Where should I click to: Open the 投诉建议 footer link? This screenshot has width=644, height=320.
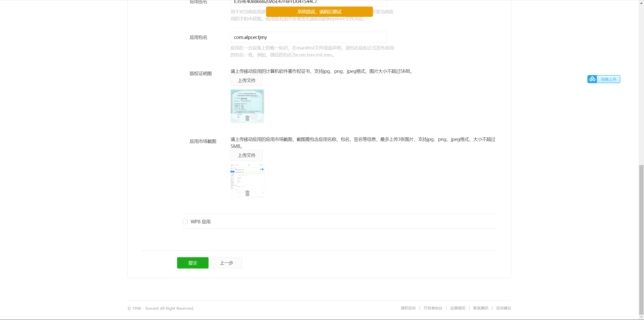504,308
